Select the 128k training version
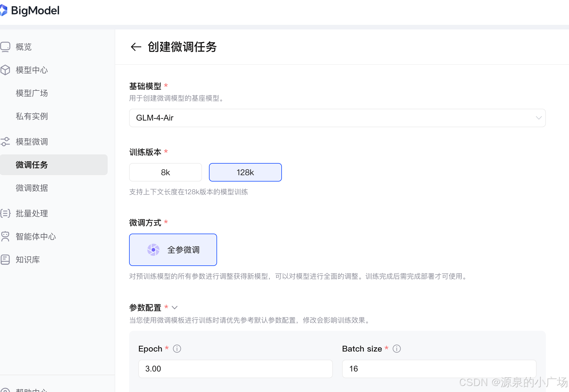This screenshot has width=569, height=392. click(245, 172)
